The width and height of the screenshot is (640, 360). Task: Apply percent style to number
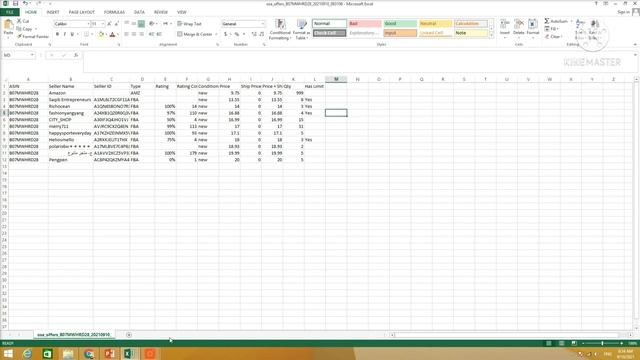(x=236, y=34)
